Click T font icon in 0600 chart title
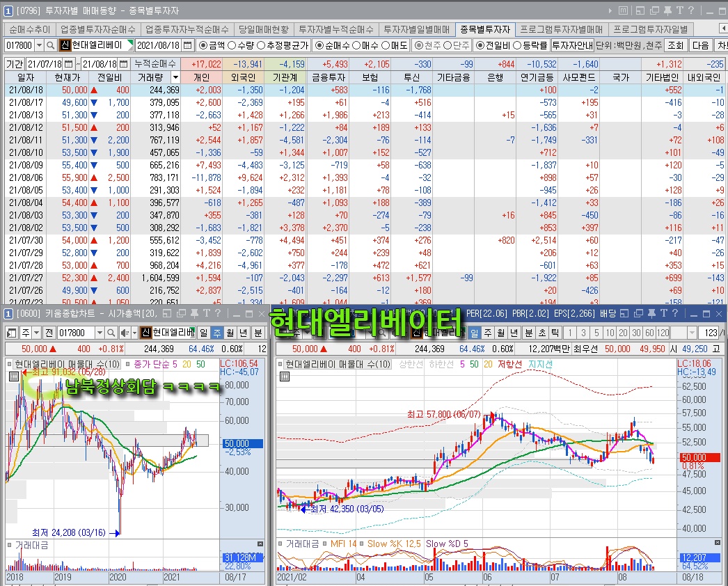This screenshot has width=728, height=586. pyautogui.click(x=206, y=314)
